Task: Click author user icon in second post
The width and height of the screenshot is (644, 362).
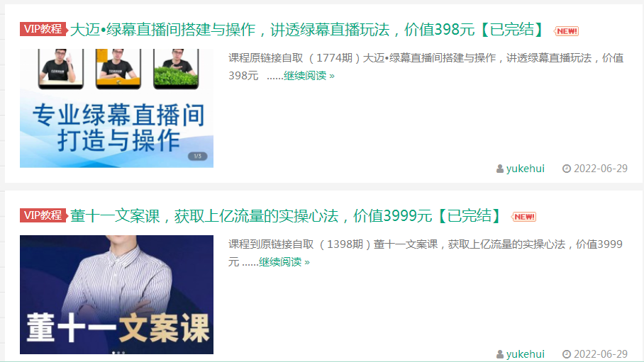Action: click(x=500, y=354)
